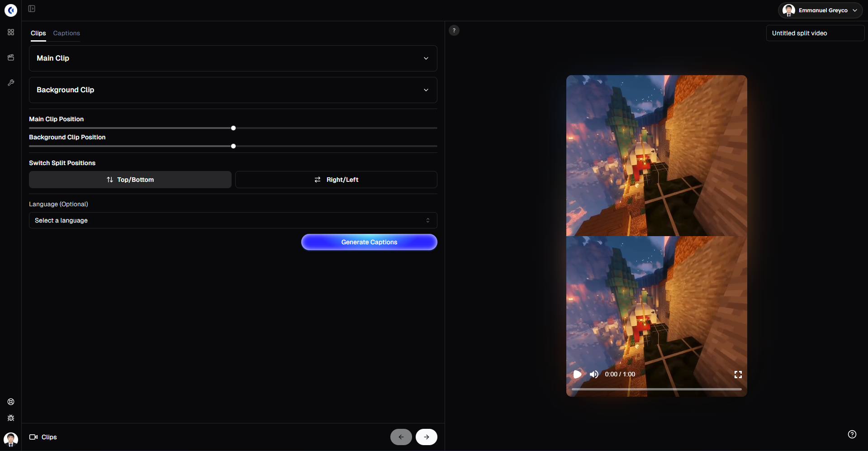Expand the Background Clip section
The image size is (868, 451).
click(233, 90)
